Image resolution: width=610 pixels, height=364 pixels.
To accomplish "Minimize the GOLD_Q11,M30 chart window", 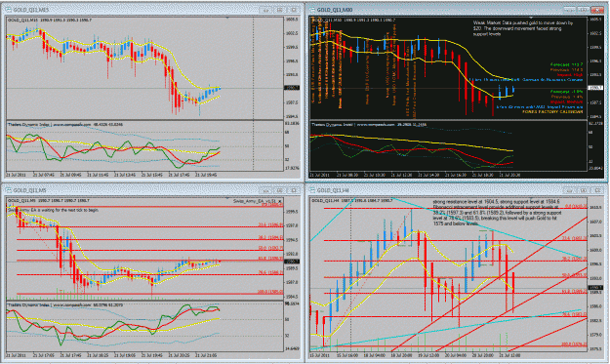I will [569, 10].
